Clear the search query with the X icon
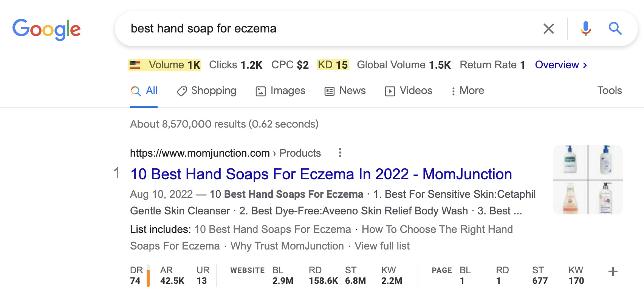The height and width of the screenshot is (308, 644). coord(549,28)
